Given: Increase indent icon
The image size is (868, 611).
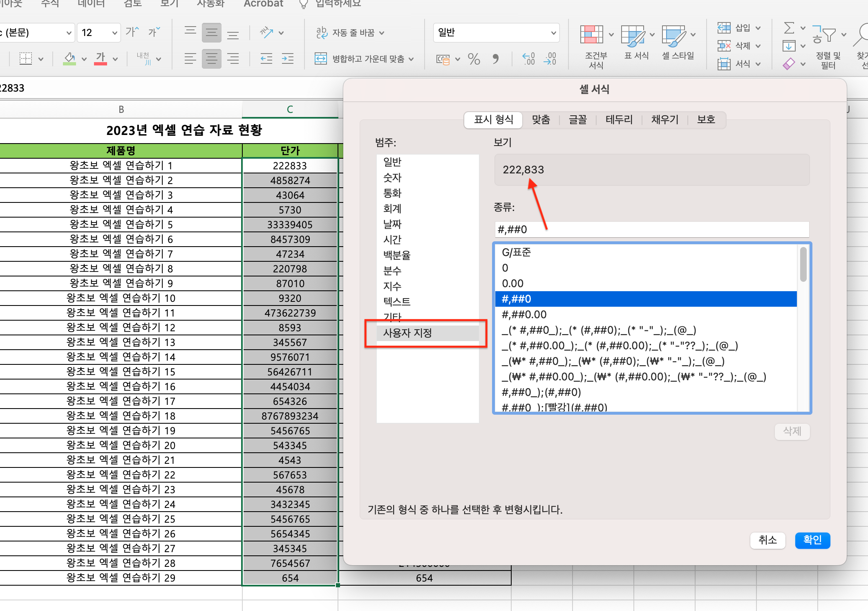Looking at the screenshot, I should [288, 59].
